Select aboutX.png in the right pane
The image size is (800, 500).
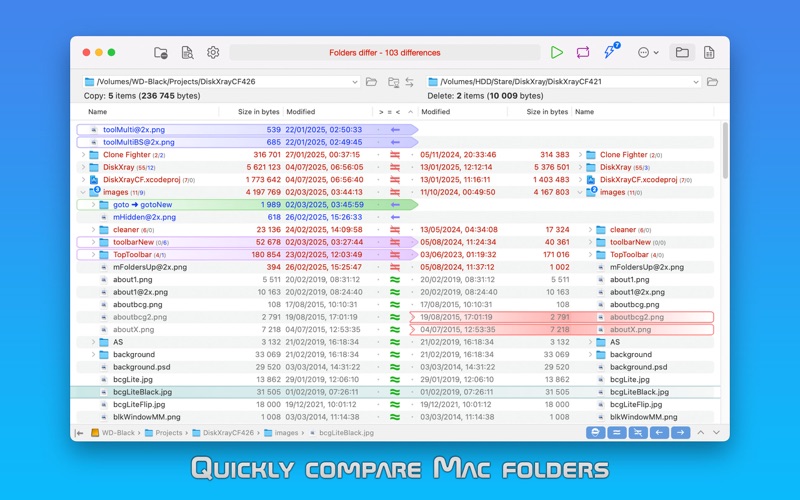point(630,330)
